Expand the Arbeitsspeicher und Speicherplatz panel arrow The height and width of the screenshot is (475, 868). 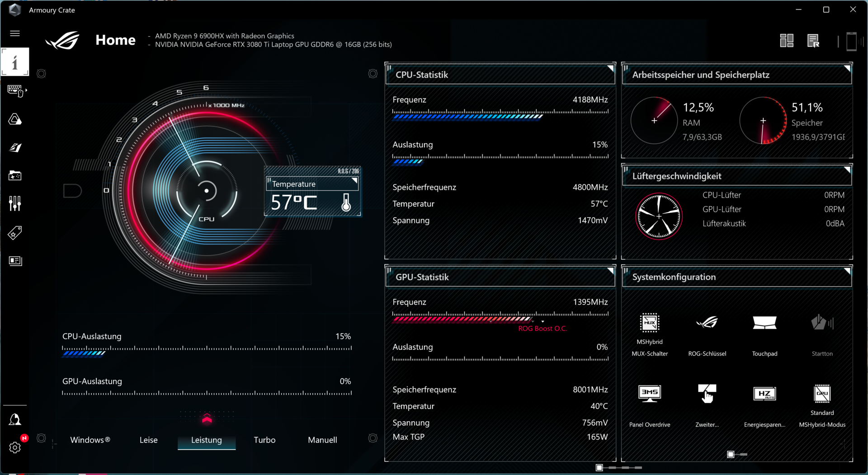coord(847,69)
